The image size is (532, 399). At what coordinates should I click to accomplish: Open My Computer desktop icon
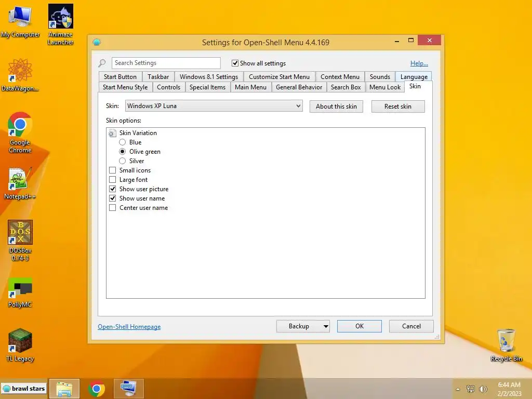[20, 21]
